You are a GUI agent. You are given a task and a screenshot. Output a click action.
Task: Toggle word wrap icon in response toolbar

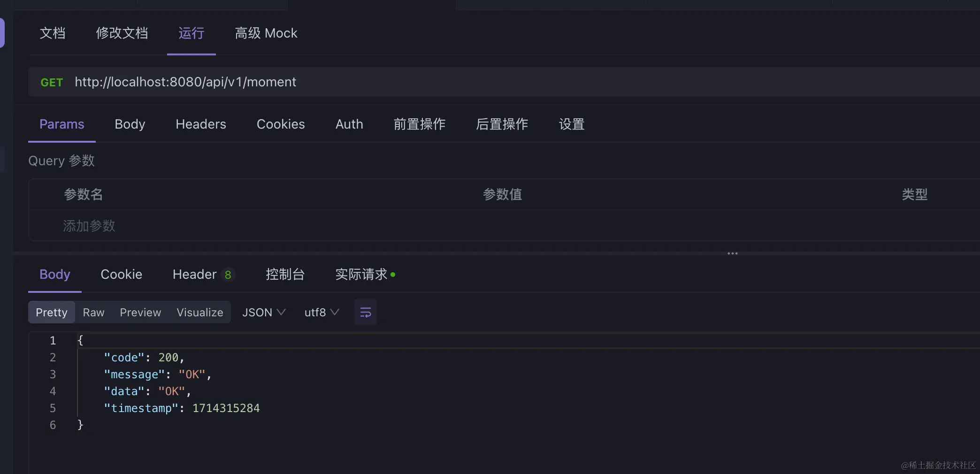coord(365,312)
